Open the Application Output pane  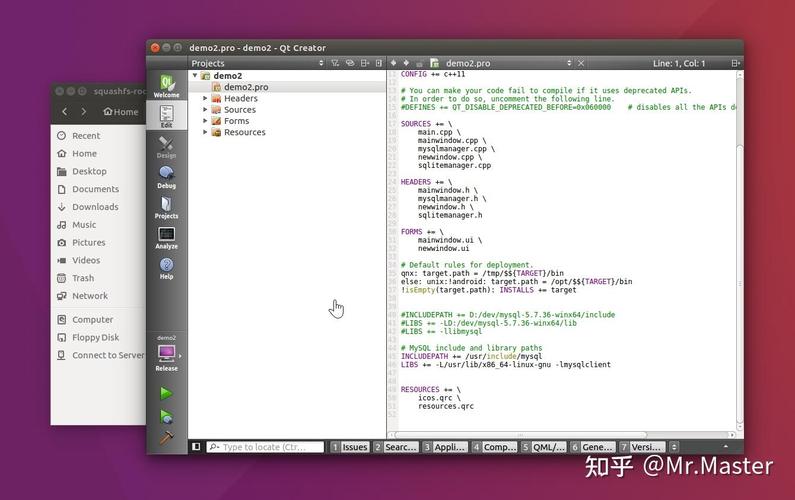click(445, 447)
